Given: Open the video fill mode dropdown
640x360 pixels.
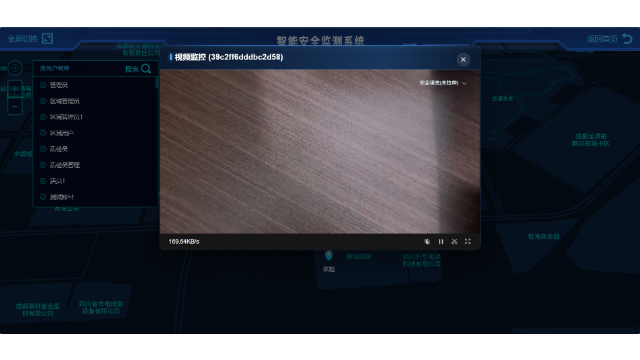Looking at the screenshot, I should click(x=442, y=83).
